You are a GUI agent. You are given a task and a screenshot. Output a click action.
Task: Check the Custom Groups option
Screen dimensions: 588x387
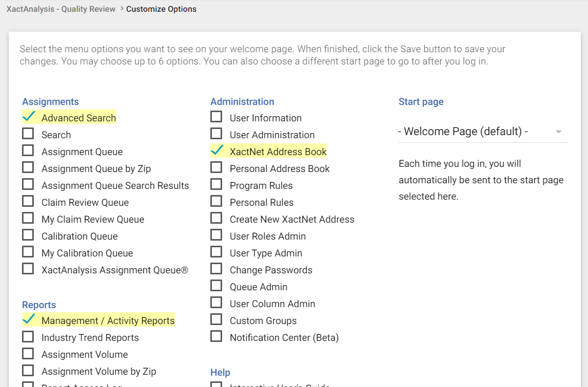click(x=216, y=320)
